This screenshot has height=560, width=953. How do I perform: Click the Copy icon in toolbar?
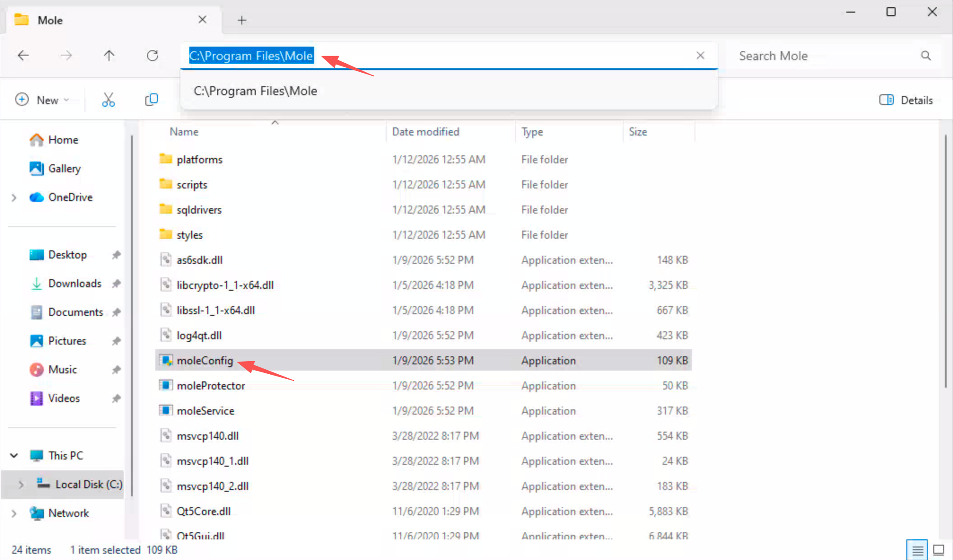click(x=151, y=100)
